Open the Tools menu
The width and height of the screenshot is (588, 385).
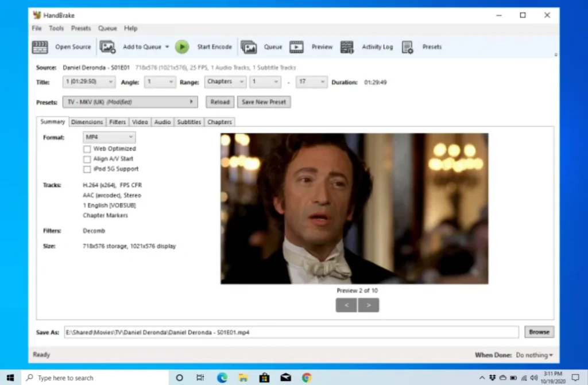(56, 28)
